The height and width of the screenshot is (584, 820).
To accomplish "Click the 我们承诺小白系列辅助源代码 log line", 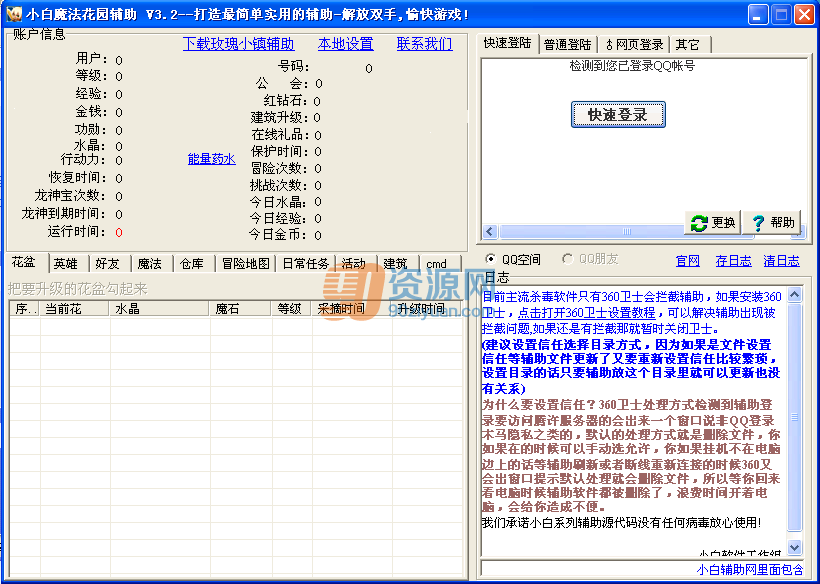I will pos(621,522).
